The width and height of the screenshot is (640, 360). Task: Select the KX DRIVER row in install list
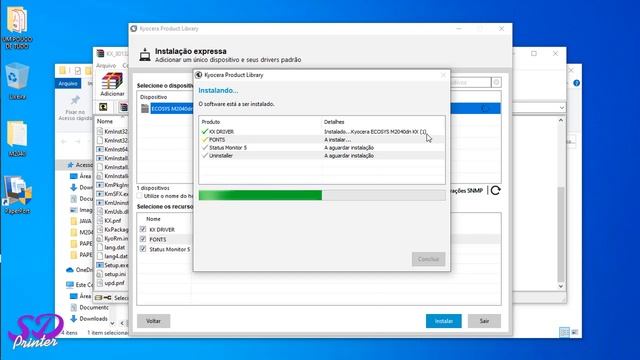[x=322, y=132]
